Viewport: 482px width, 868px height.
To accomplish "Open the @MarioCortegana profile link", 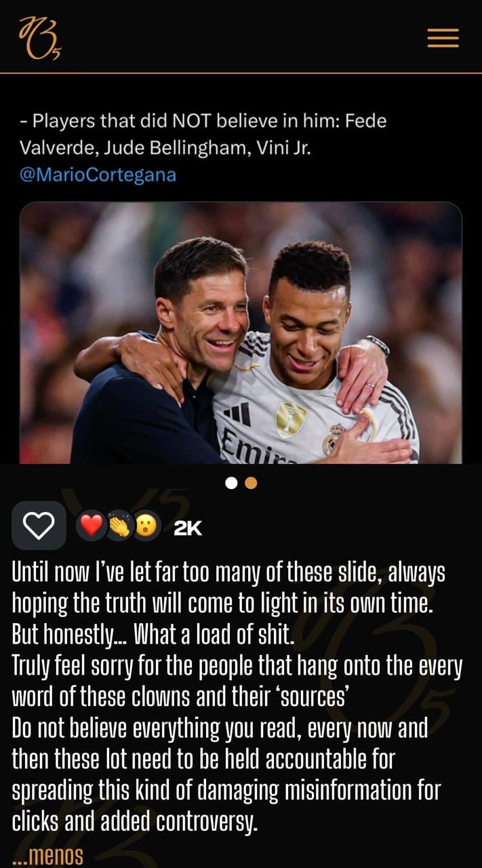I will tap(98, 175).
